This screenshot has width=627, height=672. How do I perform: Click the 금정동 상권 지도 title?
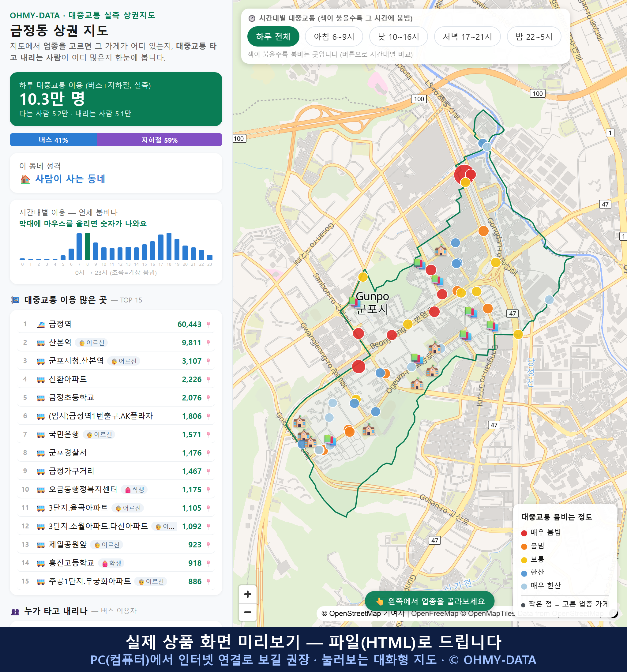(x=59, y=30)
